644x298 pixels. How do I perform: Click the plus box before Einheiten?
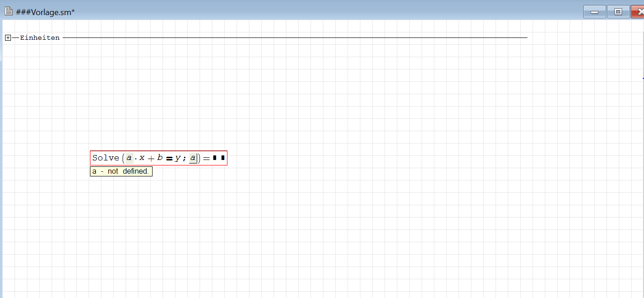tap(8, 37)
